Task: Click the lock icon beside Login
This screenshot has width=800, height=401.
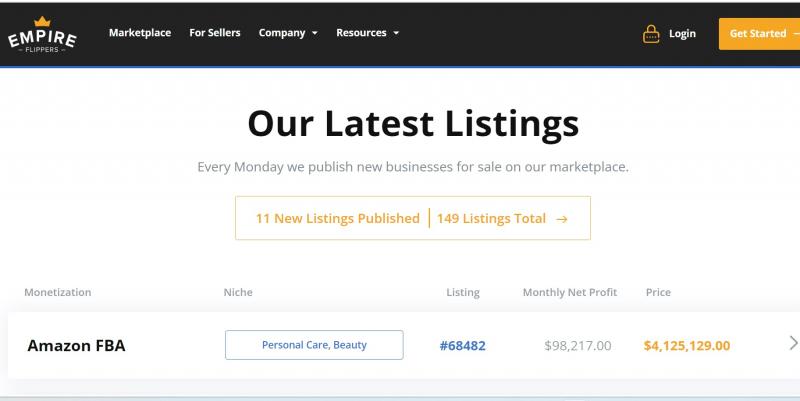Action: pos(651,34)
